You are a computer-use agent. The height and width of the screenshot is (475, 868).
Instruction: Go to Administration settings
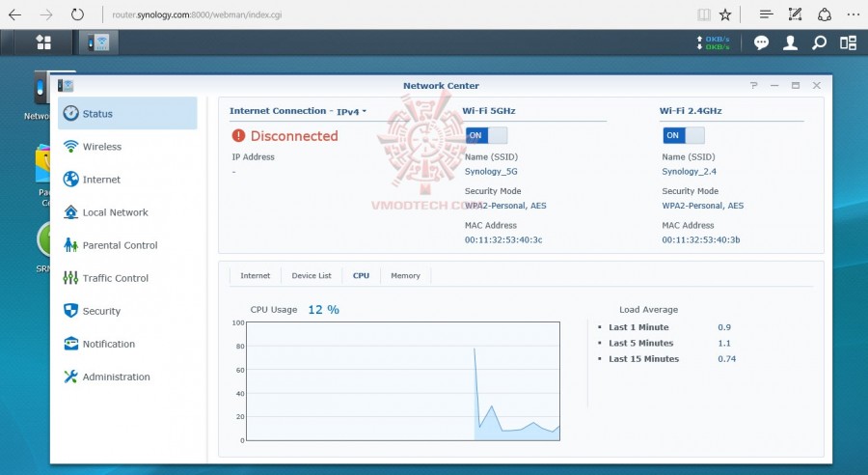(x=127, y=377)
